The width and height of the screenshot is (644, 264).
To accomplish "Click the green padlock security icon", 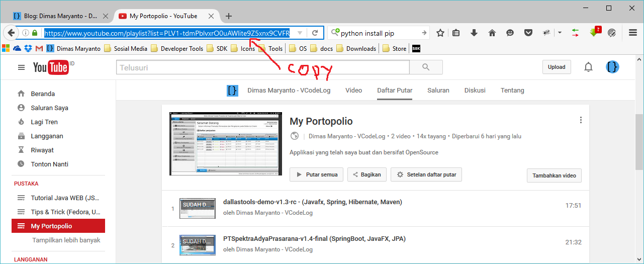I will [x=35, y=33].
